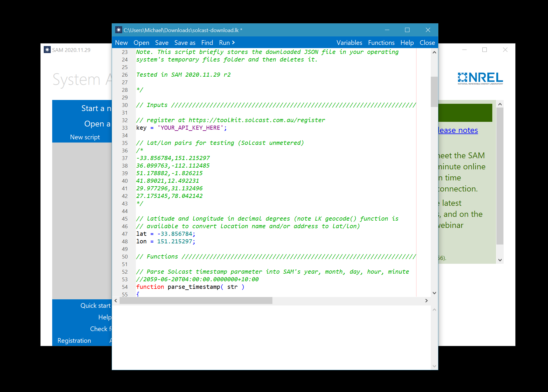Maximize the solcast-download.lk window
The image size is (548, 392).
pos(407,30)
